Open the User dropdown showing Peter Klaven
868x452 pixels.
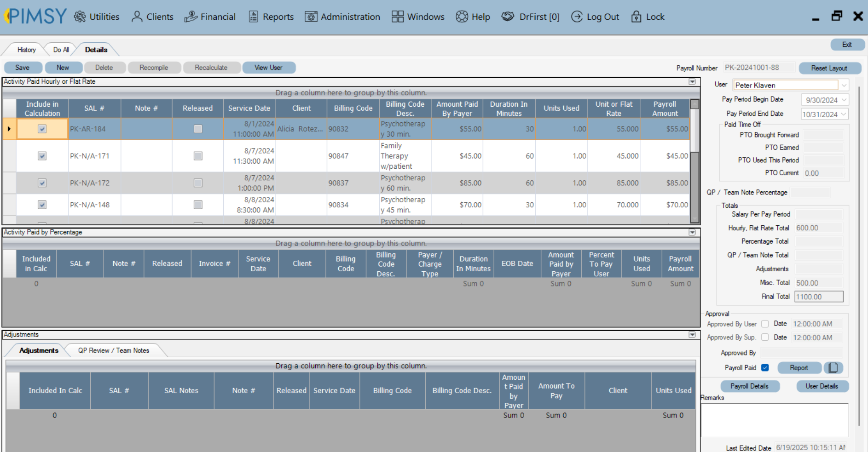844,85
